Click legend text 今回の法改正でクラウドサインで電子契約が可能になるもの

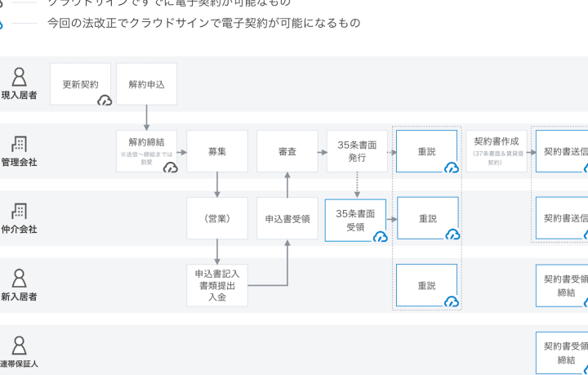(203, 23)
